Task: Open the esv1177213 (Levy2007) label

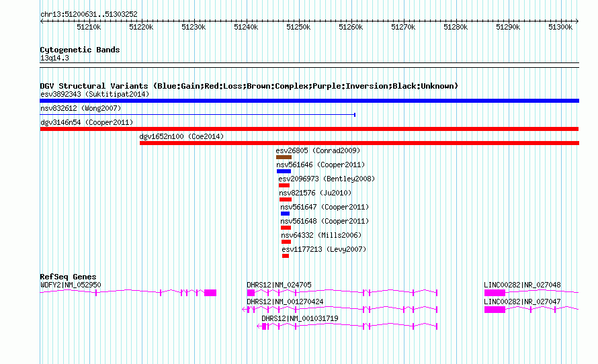Action: tap(324, 249)
